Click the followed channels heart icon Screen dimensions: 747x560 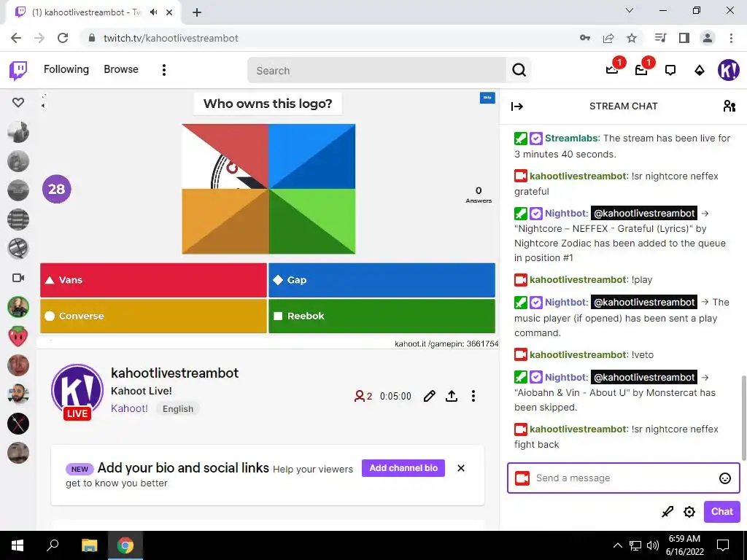(x=18, y=102)
